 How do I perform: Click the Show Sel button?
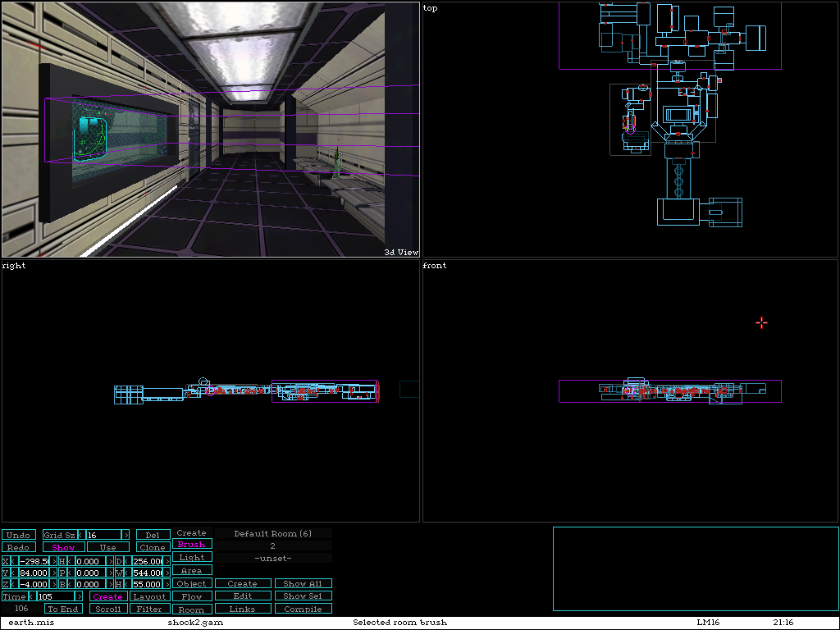tap(304, 596)
